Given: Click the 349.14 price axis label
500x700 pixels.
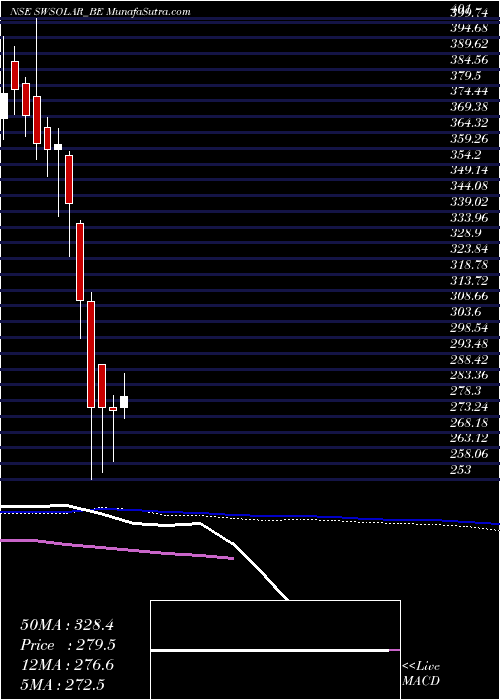Looking at the screenshot, I should pyautogui.click(x=470, y=171).
